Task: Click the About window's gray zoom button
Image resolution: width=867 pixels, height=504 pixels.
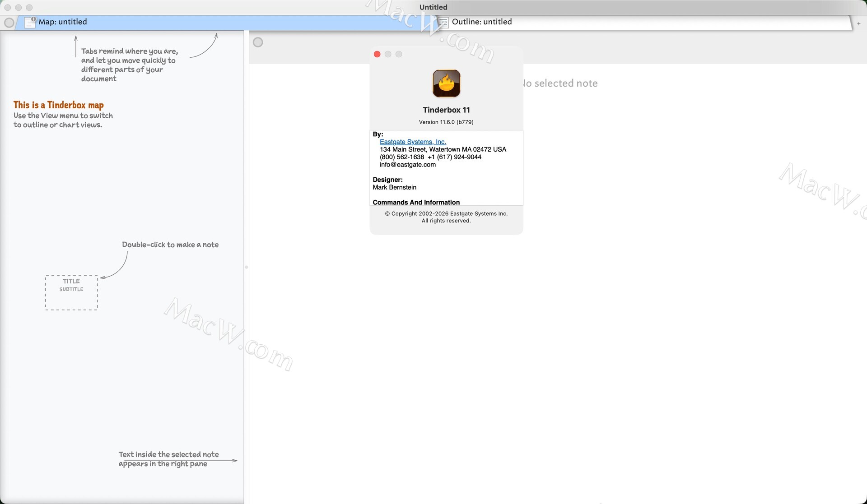Action: (399, 54)
